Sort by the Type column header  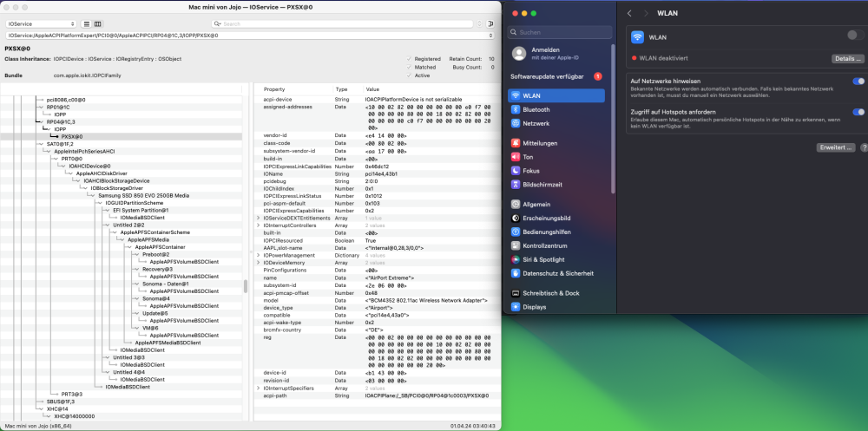[347, 89]
